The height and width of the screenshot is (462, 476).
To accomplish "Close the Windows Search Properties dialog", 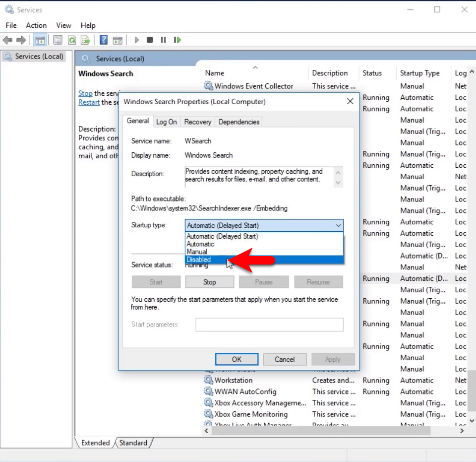I will 350,101.
